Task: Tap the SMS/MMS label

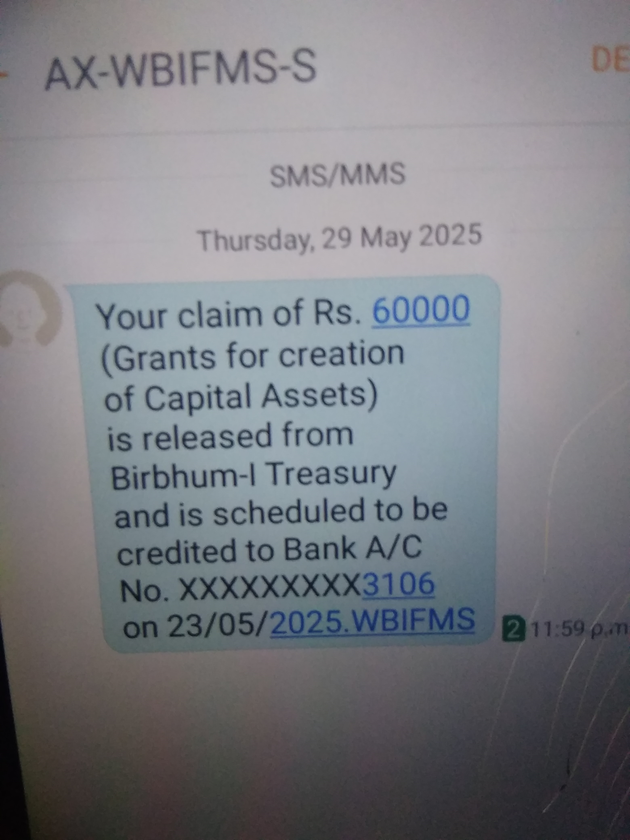Action: coord(337,175)
